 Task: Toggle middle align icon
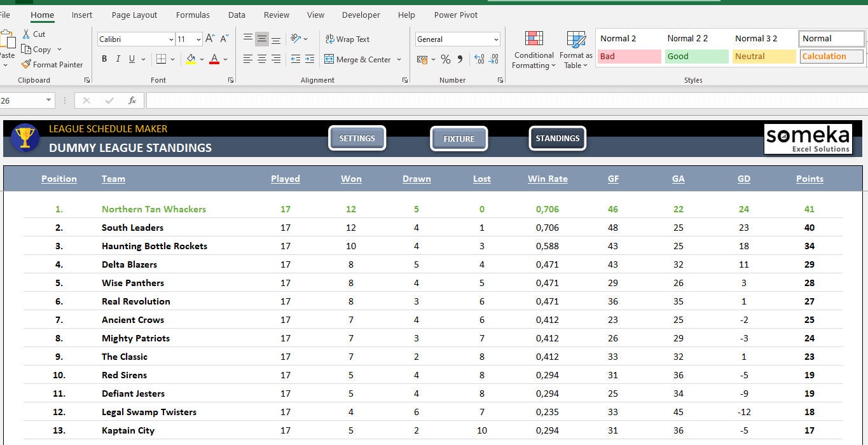tap(262, 39)
